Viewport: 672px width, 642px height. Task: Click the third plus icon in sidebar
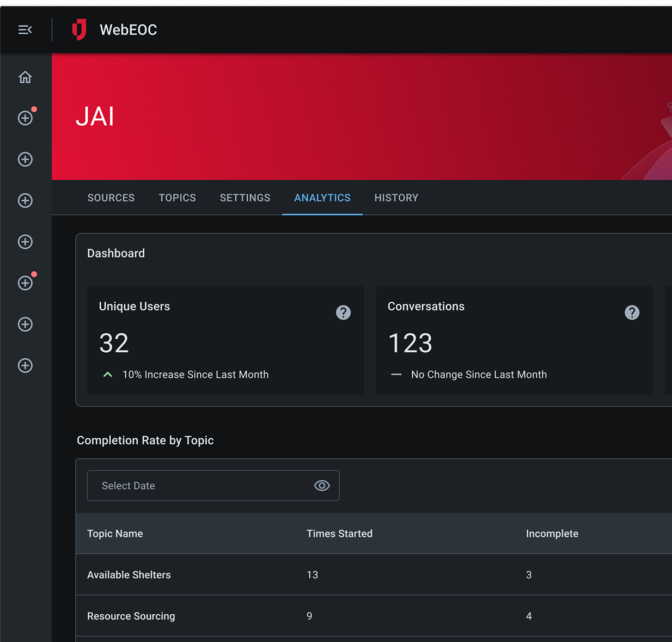[25, 200]
